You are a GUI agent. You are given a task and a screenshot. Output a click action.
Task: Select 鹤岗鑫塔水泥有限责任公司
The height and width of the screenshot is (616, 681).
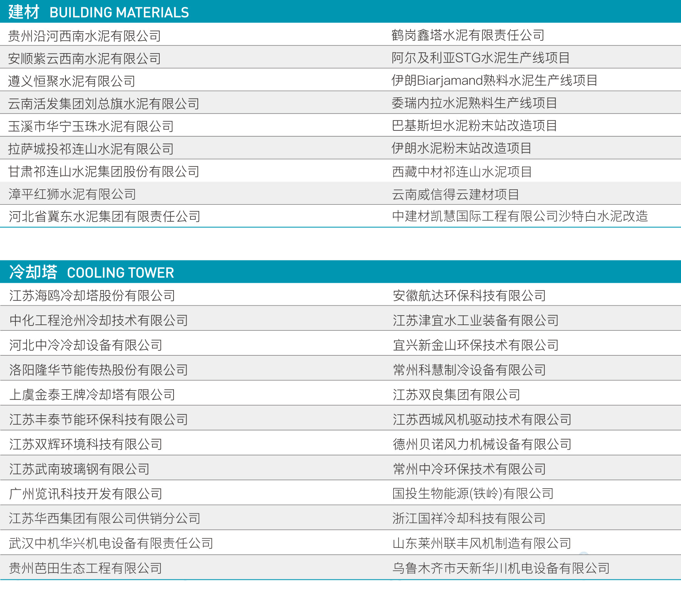468,35
